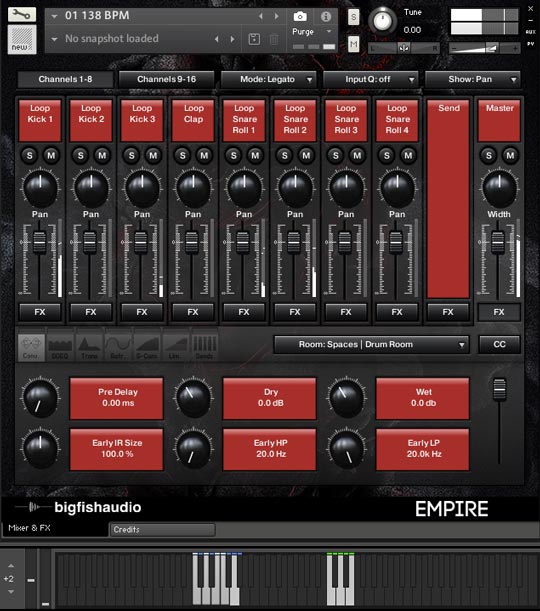The height and width of the screenshot is (611, 540).
Task: Load the previous snapshot arrow
Action: pos(217,39)
